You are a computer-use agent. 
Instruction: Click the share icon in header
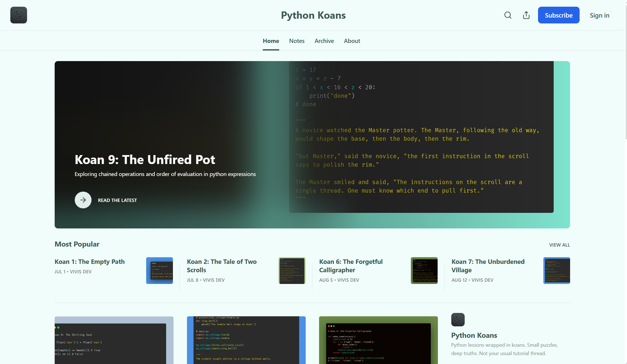click(526, 15)
